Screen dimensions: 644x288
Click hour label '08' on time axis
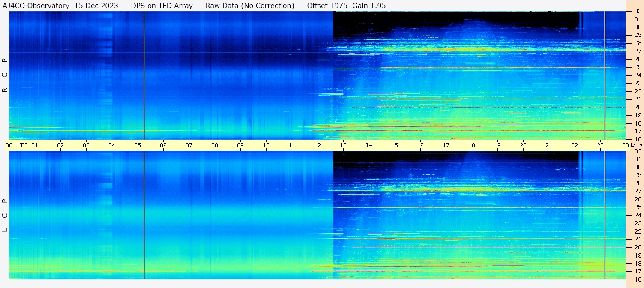coord(215,145)
